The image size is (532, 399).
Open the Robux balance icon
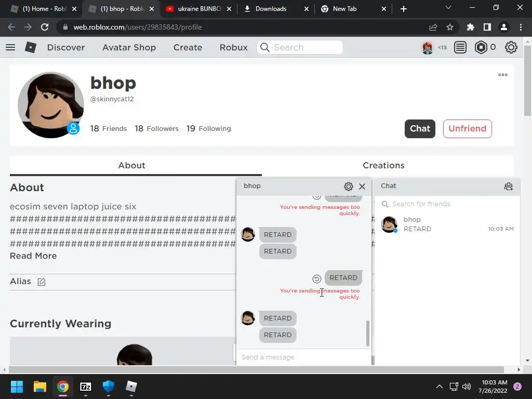coord(481,47)
